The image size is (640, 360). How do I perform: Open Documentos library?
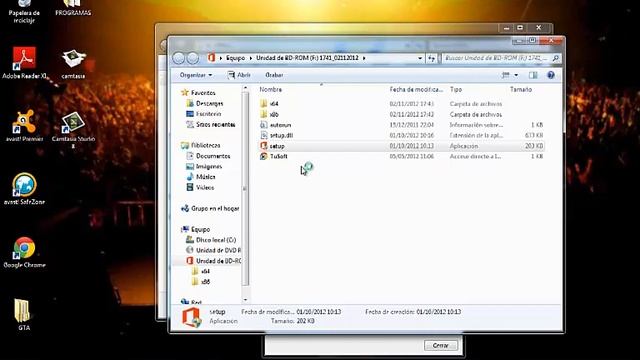pos(208,156)
